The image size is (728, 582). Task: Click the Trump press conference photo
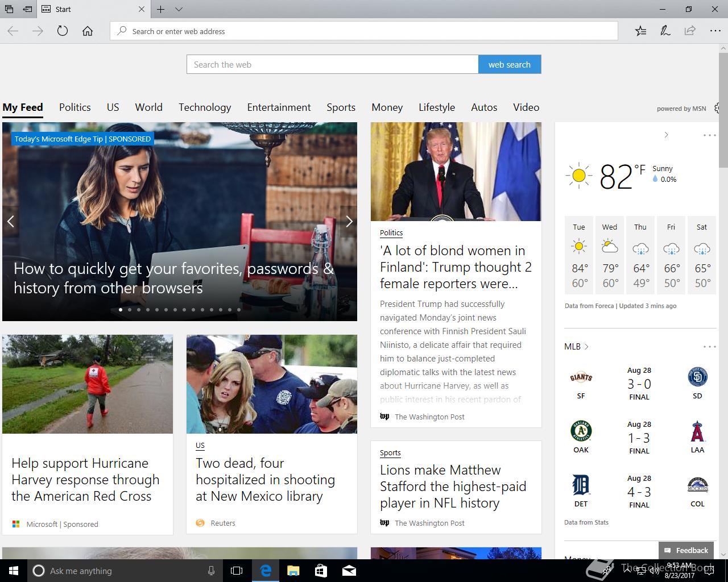(x=456, y=172)
